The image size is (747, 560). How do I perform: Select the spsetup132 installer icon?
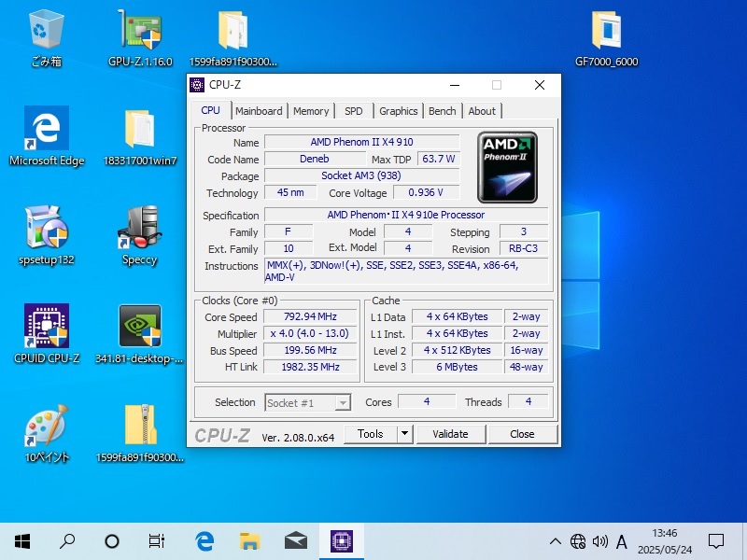click(47, 235)
